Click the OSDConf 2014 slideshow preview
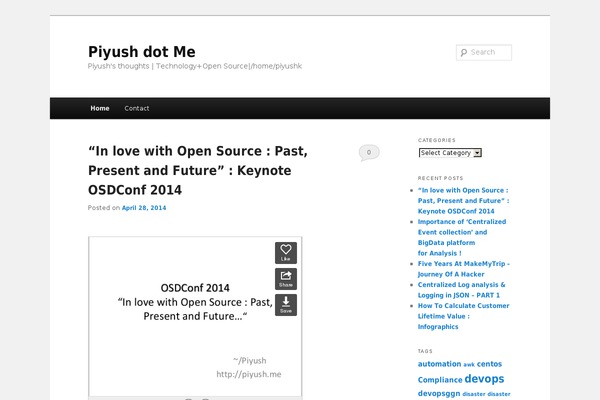Image resolution: width=600 pixels, height=400 pixels. [x=195, y=317]
